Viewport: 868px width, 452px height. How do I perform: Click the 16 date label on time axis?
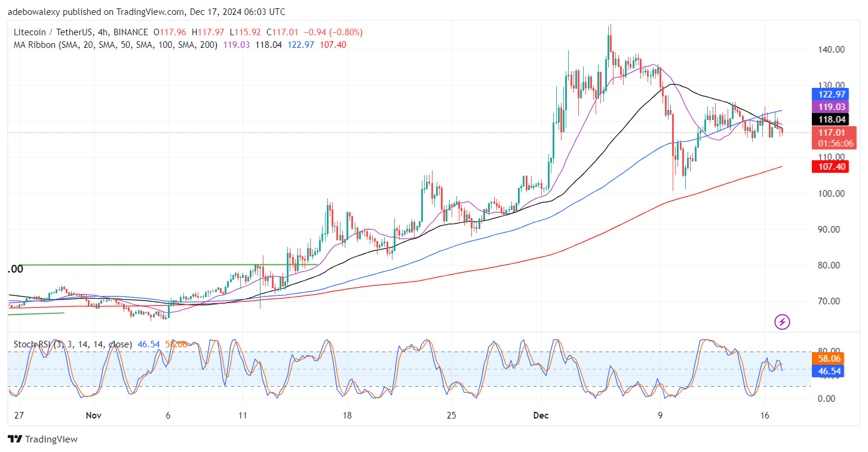[x=765, y=416]
